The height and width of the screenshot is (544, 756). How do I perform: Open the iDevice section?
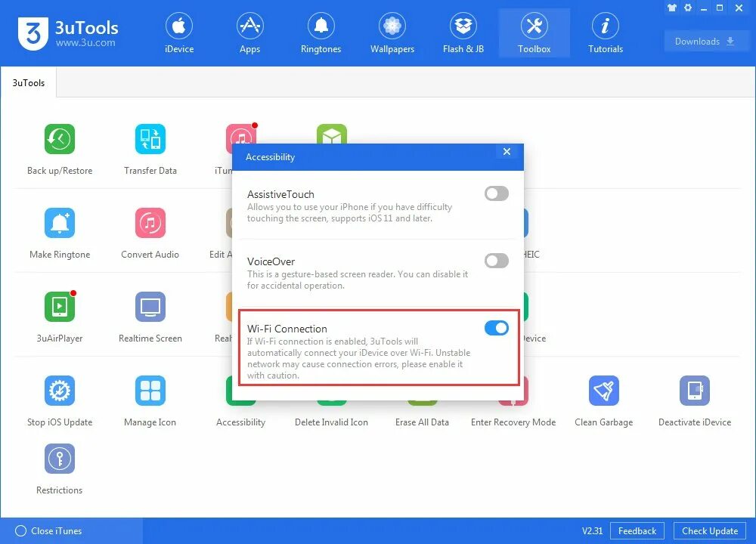tap(179, 32)
